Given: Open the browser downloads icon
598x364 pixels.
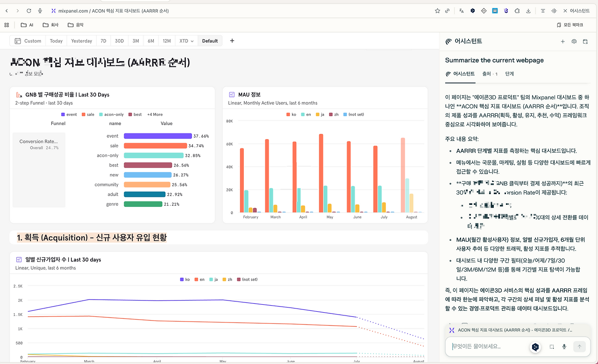Looking at the screenshot, I should (x=528, y=11).
